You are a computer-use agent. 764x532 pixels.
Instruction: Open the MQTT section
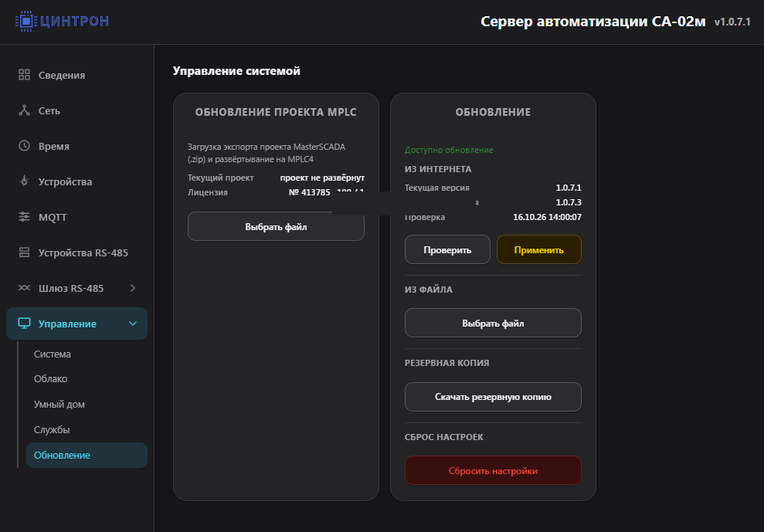(x=76, y=217)
